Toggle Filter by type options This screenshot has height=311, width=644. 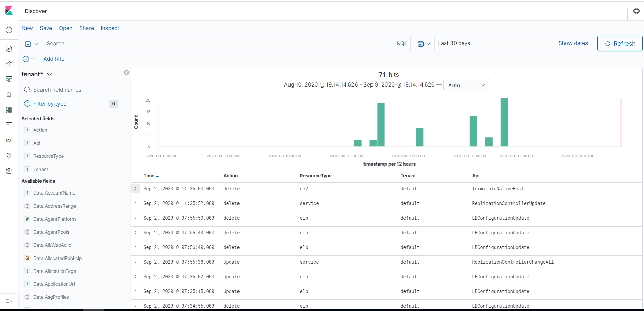pos(50,104)
